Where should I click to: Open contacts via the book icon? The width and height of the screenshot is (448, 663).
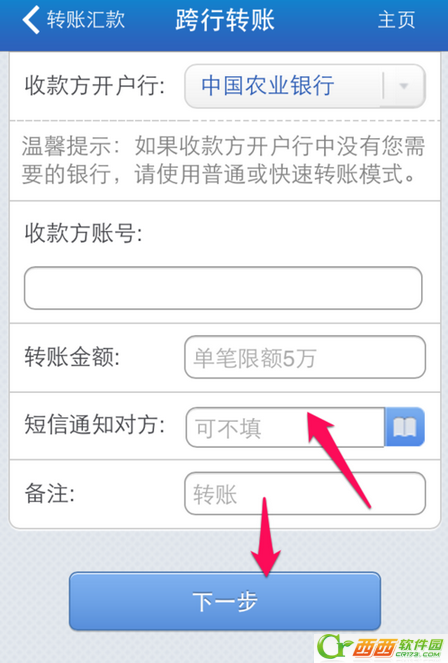pyautogui.click(x=404, y=427)
